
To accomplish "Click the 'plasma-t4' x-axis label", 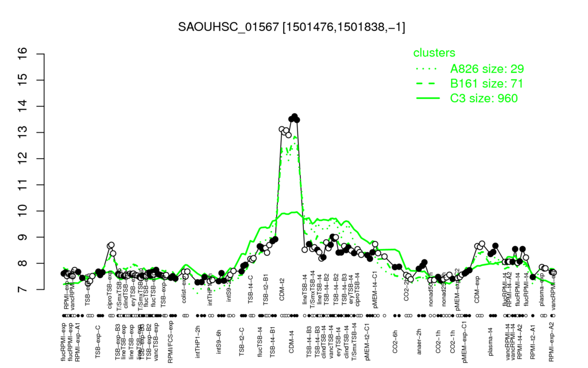I will click(x=490, y=342).
